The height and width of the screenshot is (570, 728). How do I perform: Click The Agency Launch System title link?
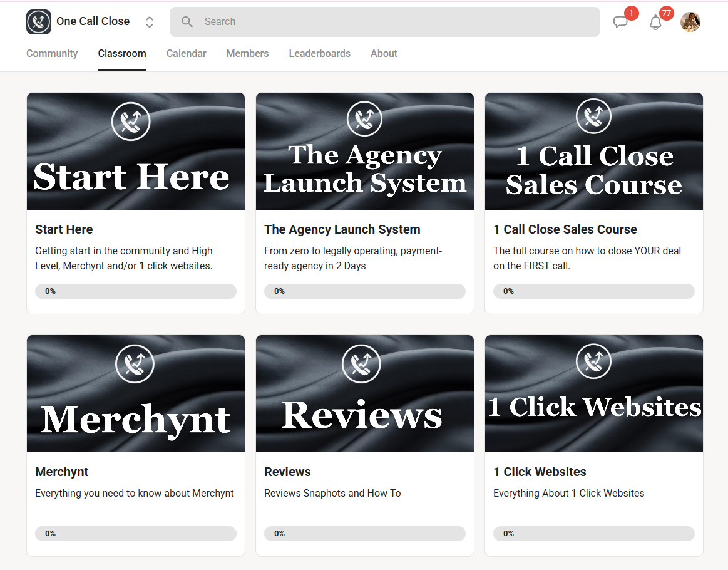(342, 229)
